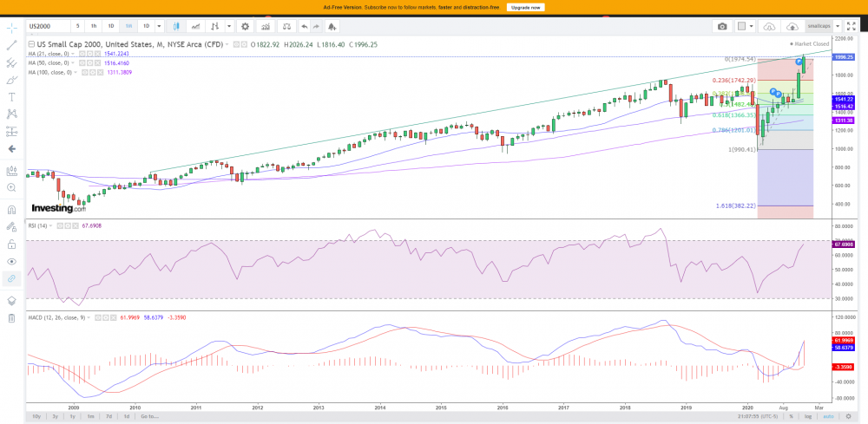Switch to the 1h timeframe
This screenshot has height=424, width=868.
93,26
